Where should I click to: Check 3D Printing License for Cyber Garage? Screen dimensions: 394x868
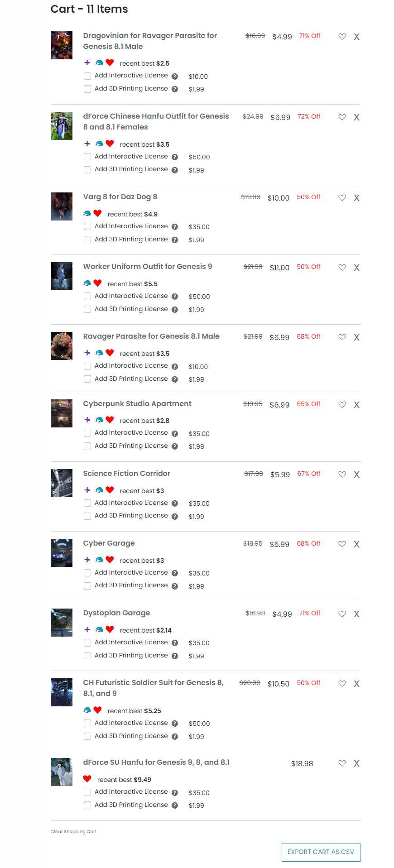(x=87, y=586)
